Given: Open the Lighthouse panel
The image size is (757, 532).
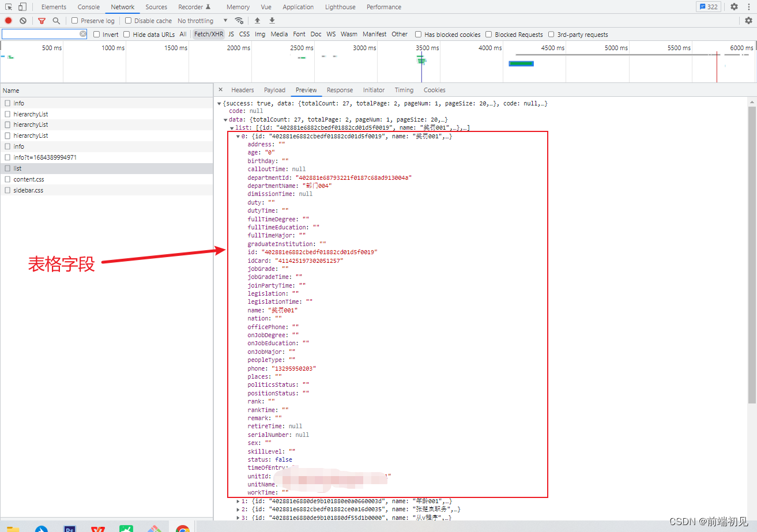Looking at the screenshot, I should coord(341,7).
